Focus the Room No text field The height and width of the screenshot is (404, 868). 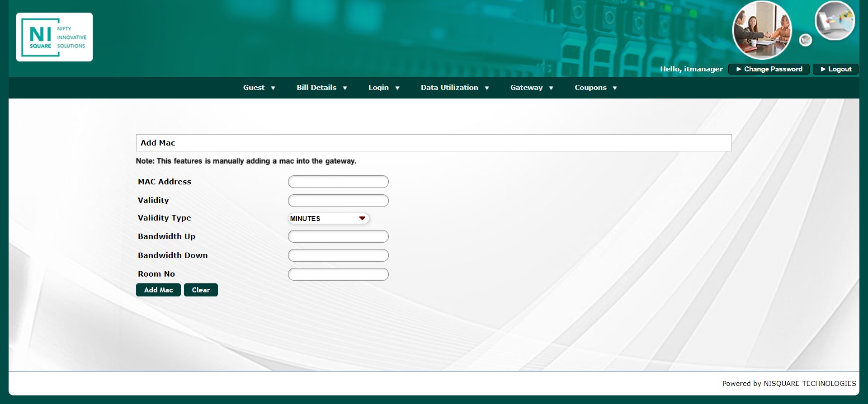point(338,274)
